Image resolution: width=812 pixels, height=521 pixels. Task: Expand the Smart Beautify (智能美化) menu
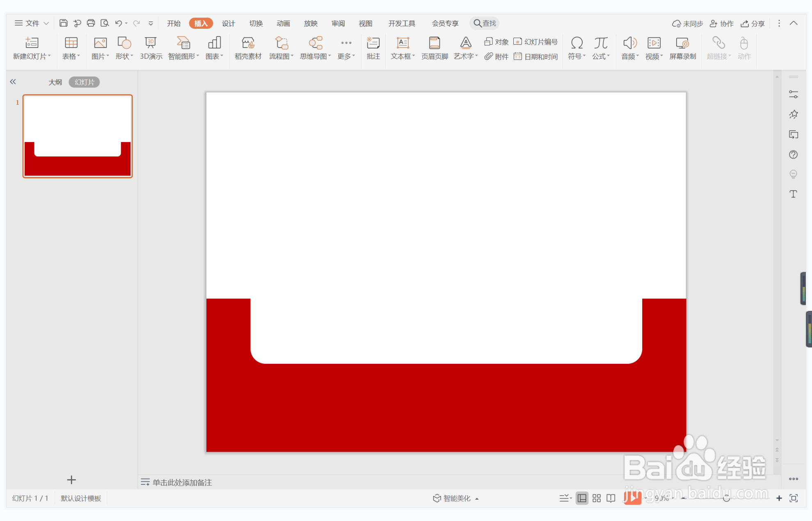(x=455, y=498)
